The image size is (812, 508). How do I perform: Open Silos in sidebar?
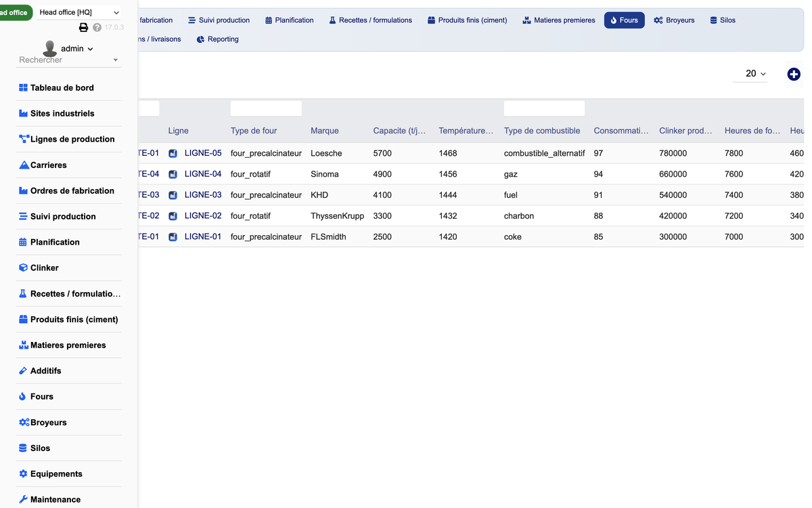click(x=69, y=448)
